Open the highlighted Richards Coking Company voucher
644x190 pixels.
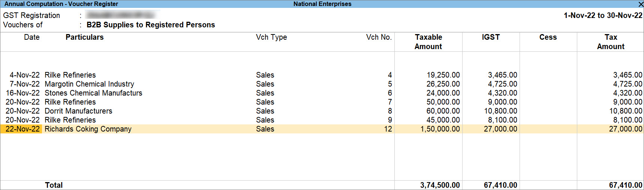point(322,129)
